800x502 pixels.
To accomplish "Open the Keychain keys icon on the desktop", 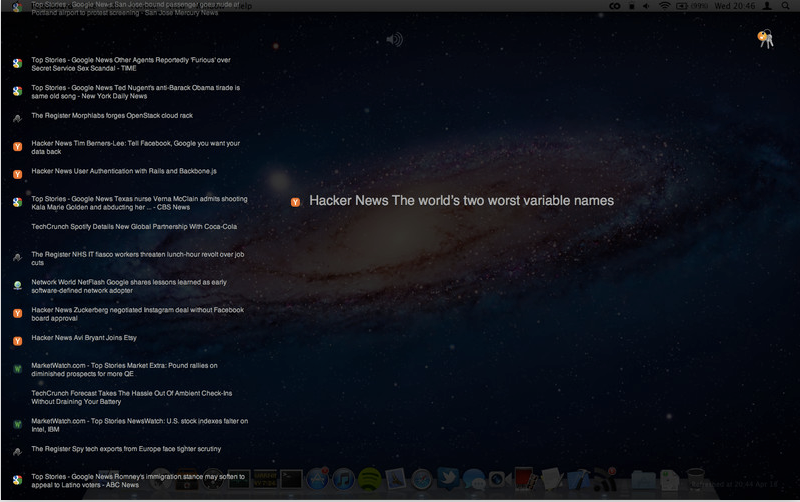I will pyautogui.click(x=765, y=39).
